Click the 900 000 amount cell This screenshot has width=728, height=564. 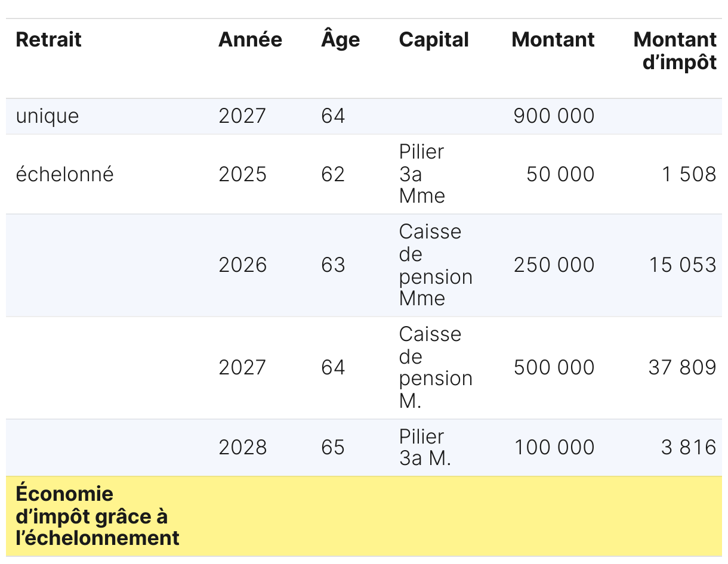(x=554, y=116)
